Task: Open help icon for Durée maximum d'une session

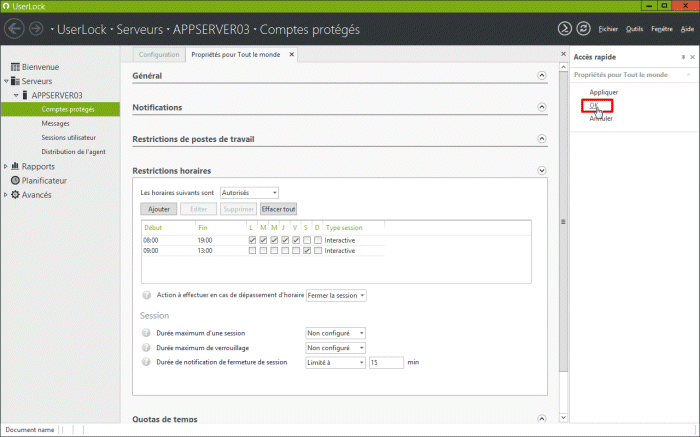Action: pos(146,333)
